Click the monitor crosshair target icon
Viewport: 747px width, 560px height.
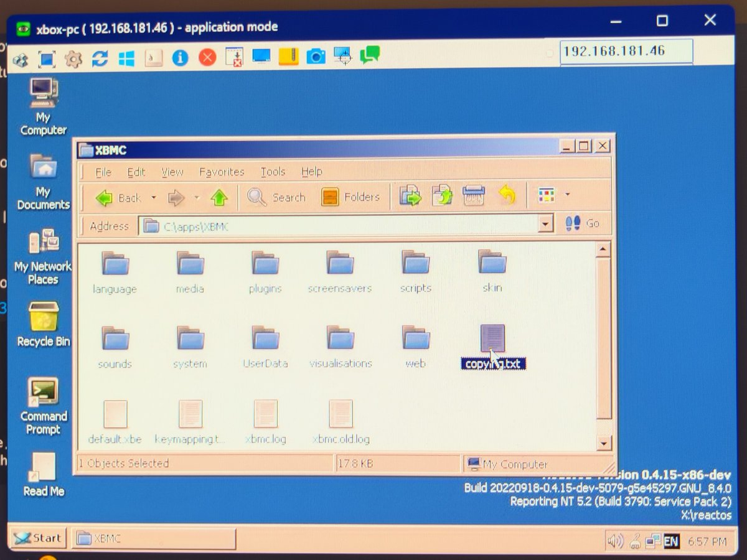(x=342, y=56)
